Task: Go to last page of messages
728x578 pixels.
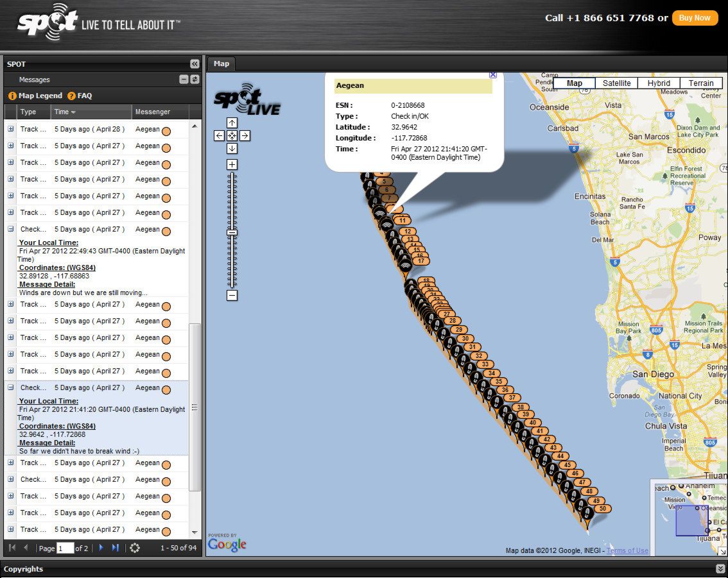Action: point(115,548)
